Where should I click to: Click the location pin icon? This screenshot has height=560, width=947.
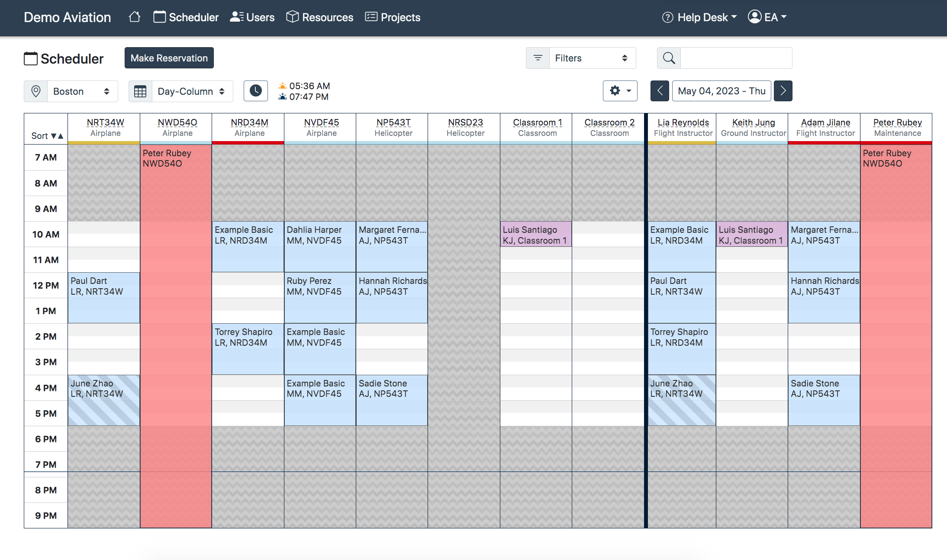click(36, 91)
